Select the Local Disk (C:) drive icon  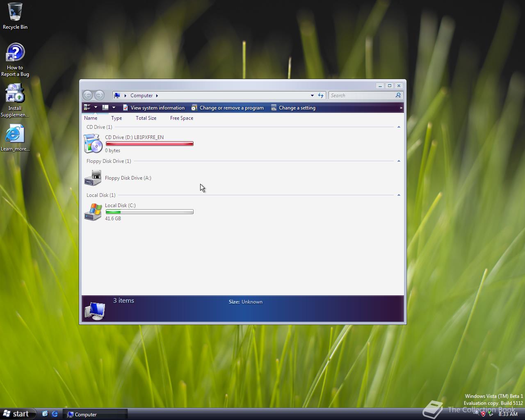point(93,212)
